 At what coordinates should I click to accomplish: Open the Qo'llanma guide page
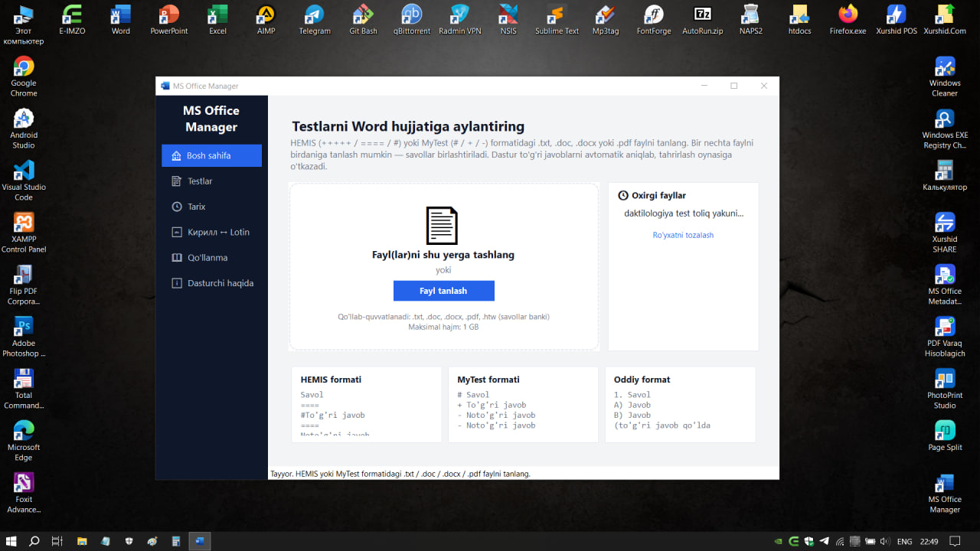211,258
